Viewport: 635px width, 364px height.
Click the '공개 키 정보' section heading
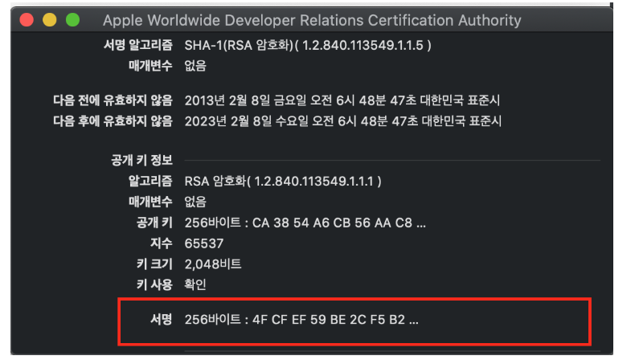point(142,160)
